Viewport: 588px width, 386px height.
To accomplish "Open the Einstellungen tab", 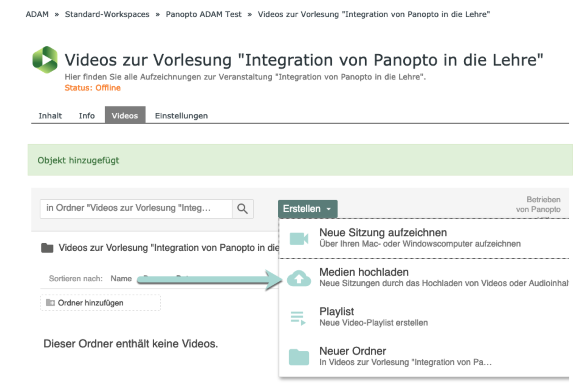I will click(181, 116).
